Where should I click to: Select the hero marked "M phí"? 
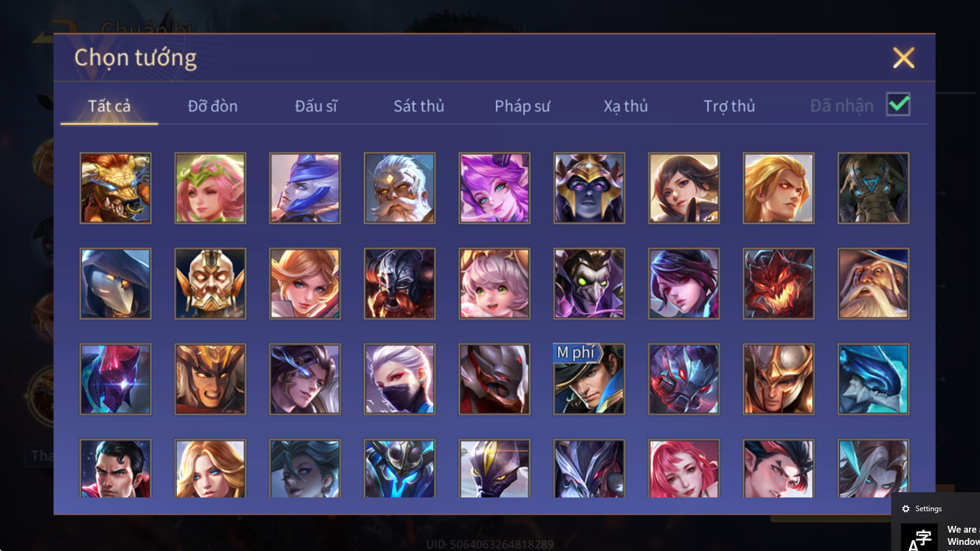coord(589,379)
